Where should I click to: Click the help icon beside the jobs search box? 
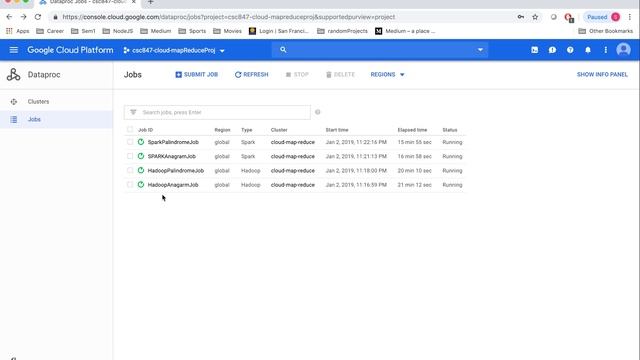click(318, 112)
